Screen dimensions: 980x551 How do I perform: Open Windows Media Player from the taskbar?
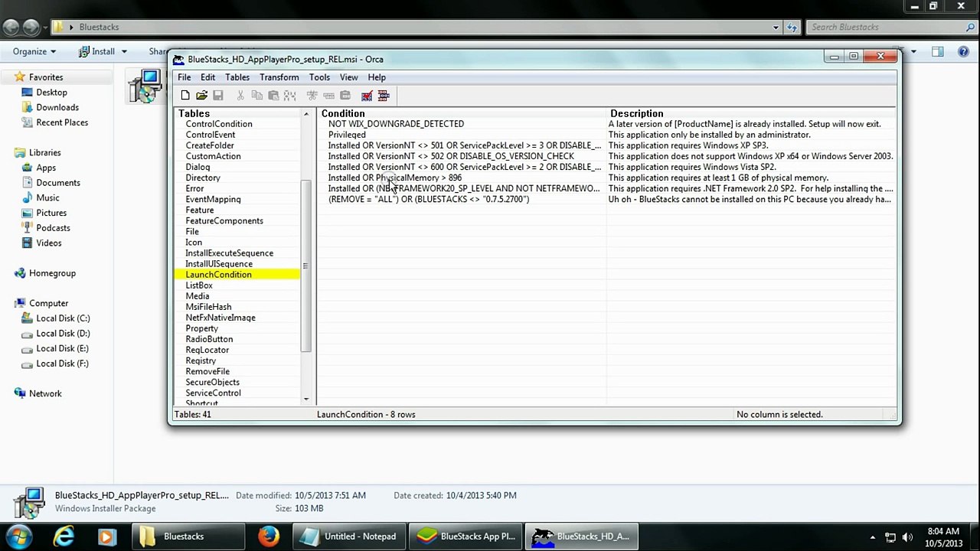coord(106,536)
